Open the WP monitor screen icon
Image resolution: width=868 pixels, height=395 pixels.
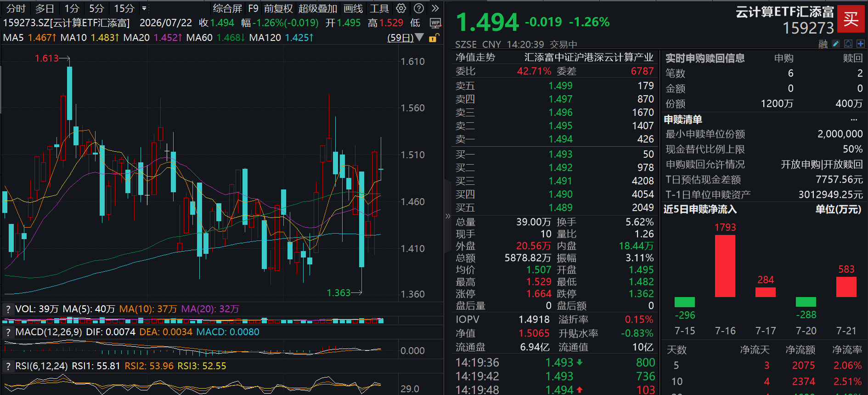tap(435, 23)
